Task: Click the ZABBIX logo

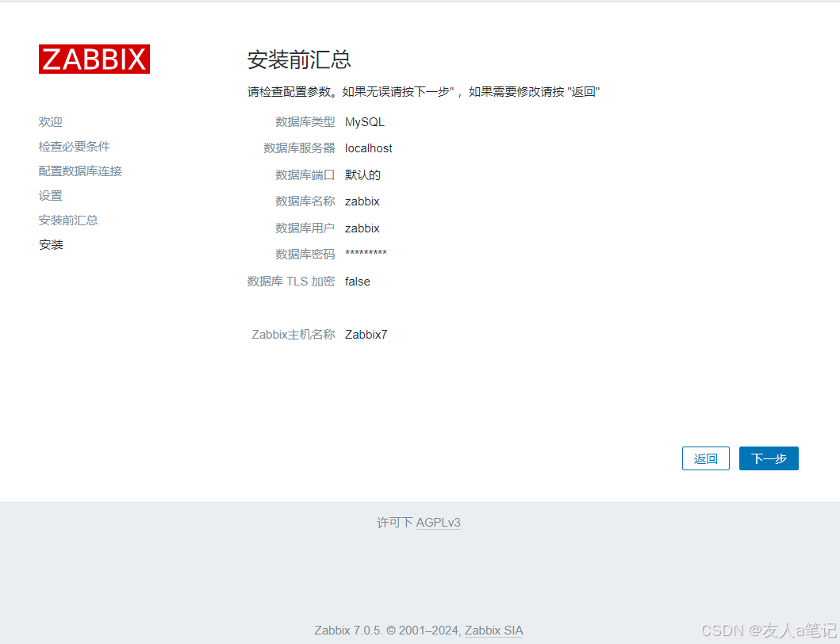Action: coord(94,59)
